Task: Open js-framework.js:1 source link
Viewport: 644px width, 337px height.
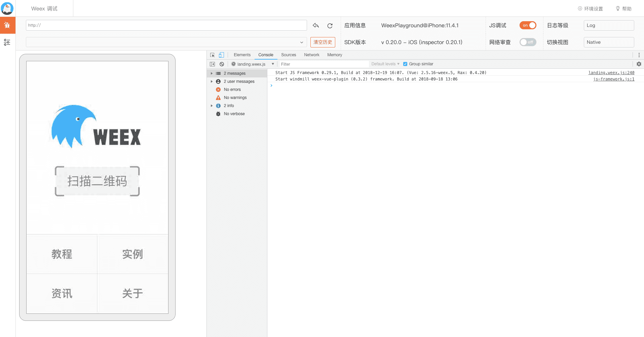Action: [614, 79]
